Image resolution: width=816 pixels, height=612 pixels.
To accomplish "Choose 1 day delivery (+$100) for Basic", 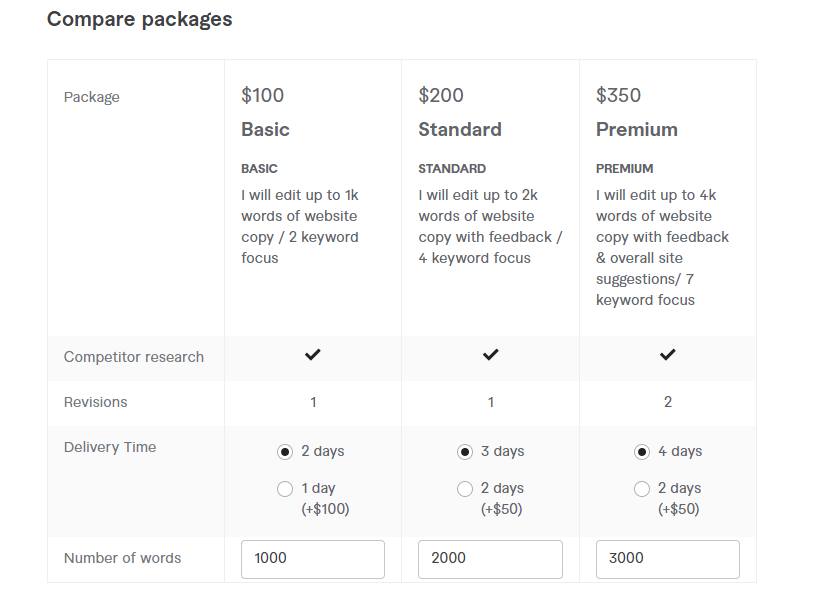I will (x=283, y=488).
